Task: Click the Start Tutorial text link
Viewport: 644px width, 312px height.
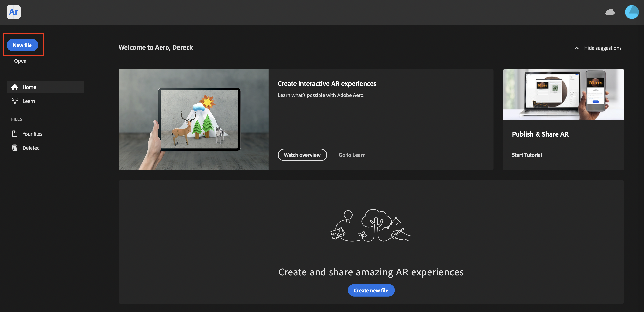Action: (x=527, y=155)
